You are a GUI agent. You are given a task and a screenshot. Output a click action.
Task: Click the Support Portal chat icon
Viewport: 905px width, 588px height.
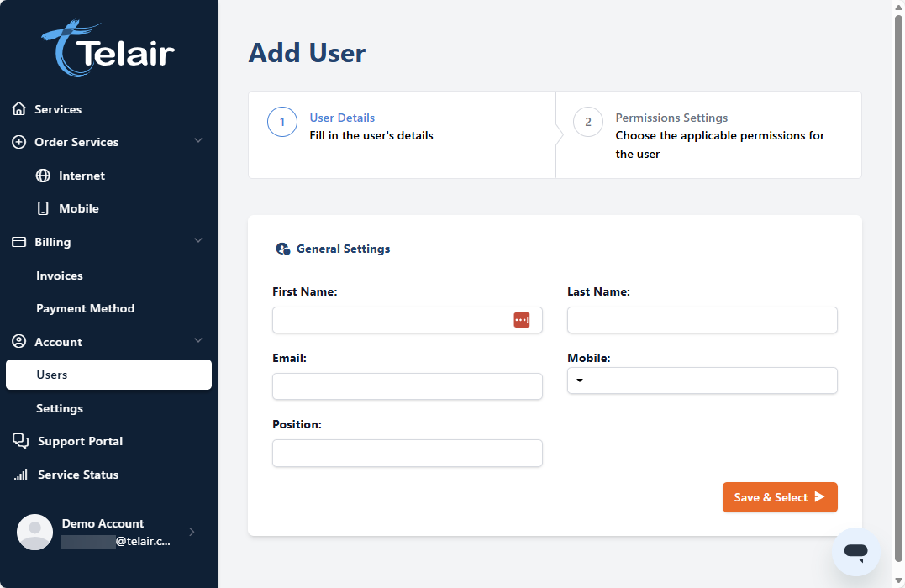(21, 441)
